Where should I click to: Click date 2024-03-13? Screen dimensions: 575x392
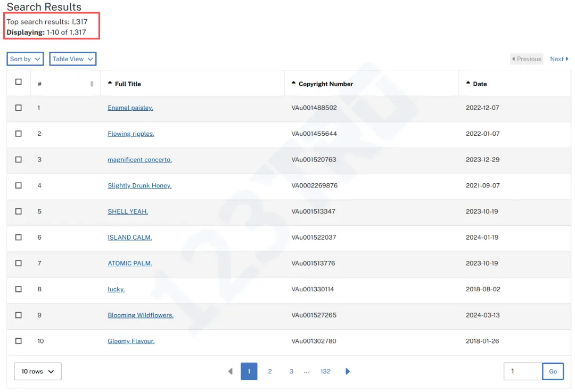(482, 315)
